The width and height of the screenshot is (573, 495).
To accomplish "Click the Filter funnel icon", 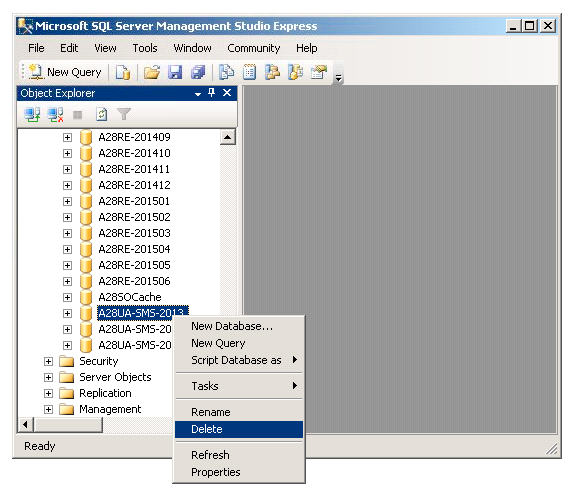I will [x=124, y=115].
